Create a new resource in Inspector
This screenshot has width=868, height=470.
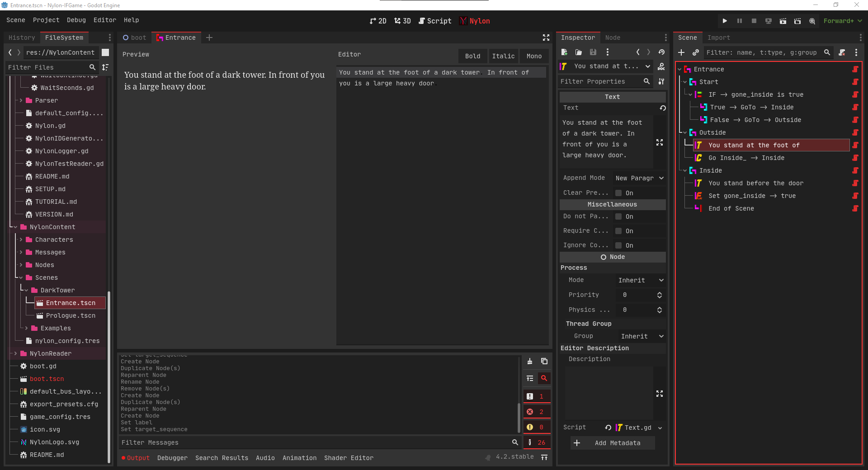point(564,52)
